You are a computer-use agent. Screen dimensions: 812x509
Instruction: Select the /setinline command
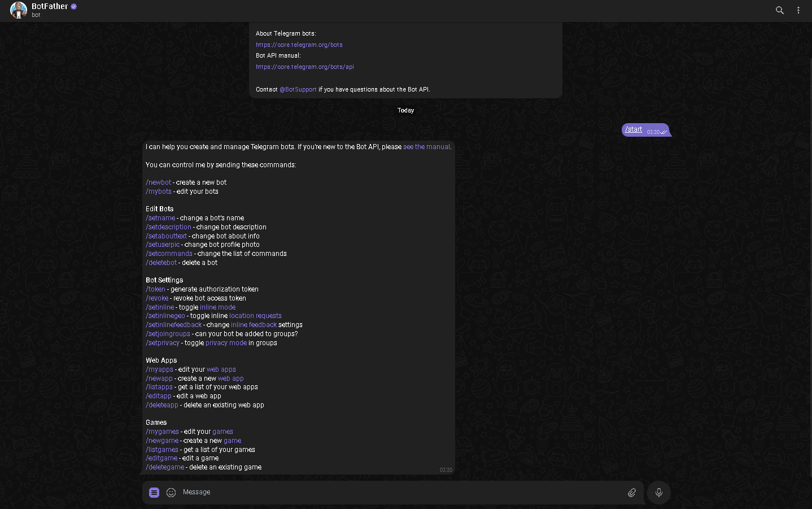tap(160, 307)
